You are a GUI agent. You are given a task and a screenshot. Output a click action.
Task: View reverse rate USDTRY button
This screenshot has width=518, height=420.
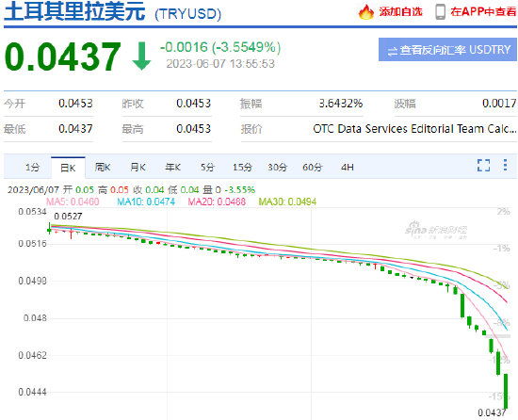447,50
